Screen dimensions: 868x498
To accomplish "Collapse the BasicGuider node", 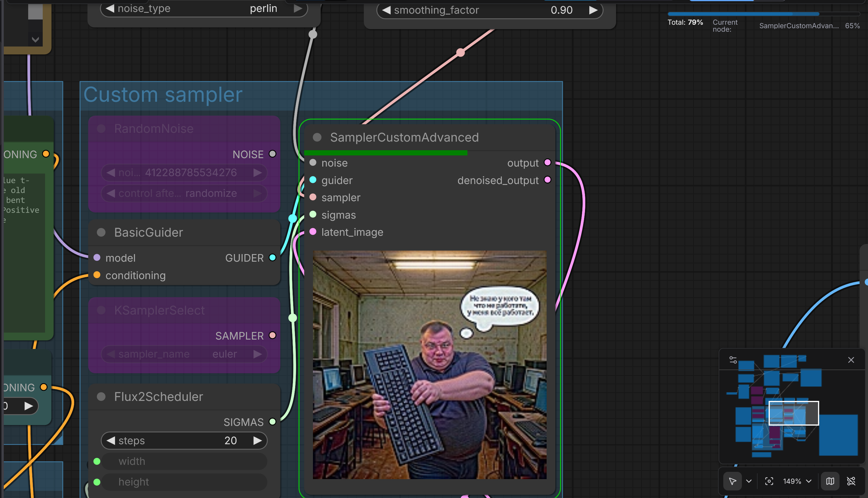I will tap(101, 233).
